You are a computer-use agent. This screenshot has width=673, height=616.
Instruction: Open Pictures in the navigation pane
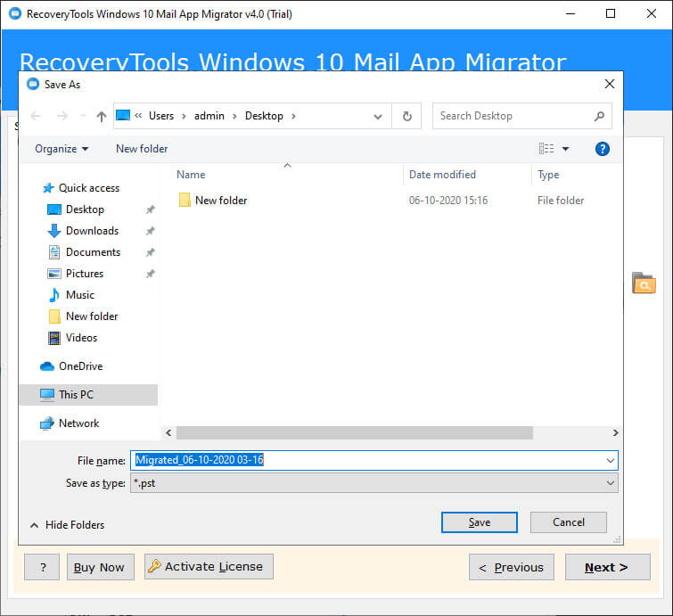click(x=85, y=274)
